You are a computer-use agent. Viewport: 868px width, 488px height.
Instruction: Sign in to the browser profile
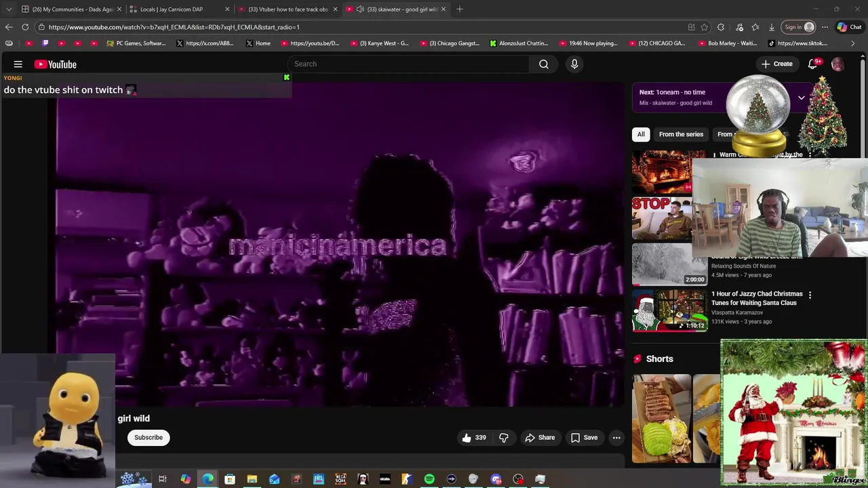point(800,27)
